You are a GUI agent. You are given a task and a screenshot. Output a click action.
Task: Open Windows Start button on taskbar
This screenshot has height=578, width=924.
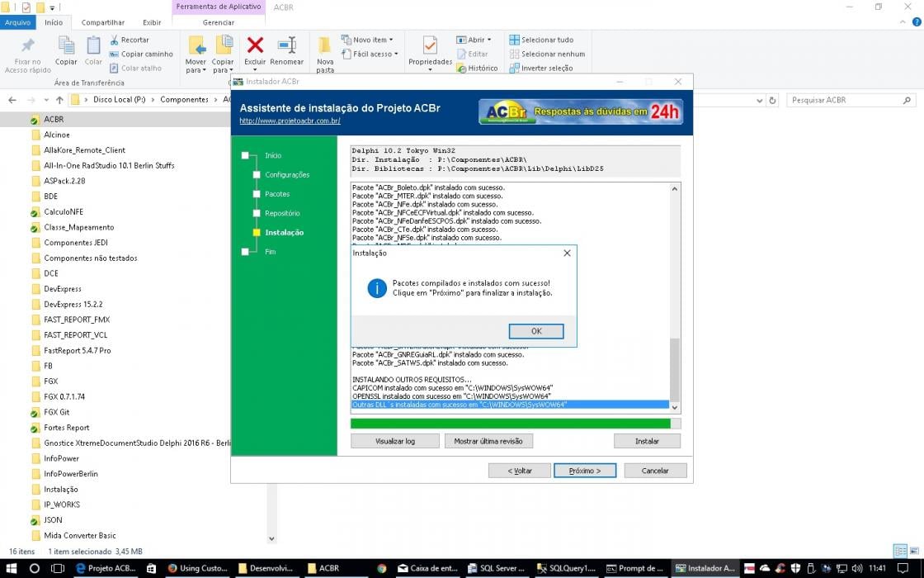[12, 569]
